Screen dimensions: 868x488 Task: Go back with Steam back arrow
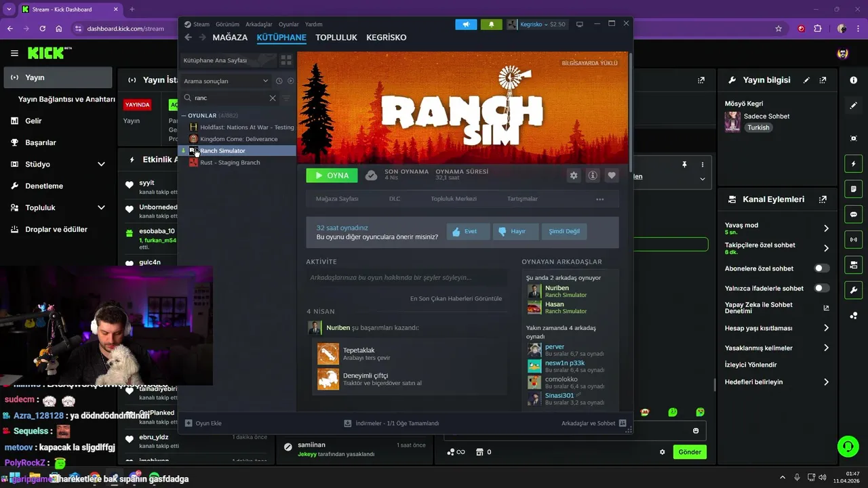click(189, 37)
